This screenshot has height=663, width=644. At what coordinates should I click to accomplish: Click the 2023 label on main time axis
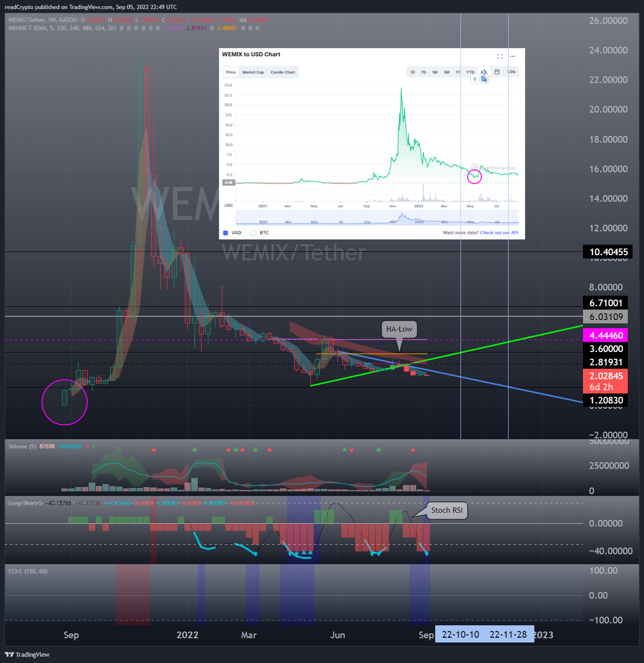pyautogui.click(x=543, y=635)
